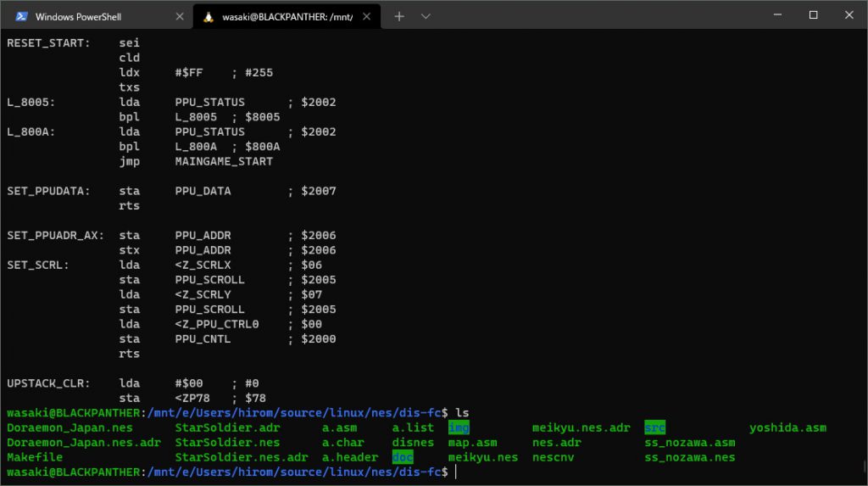Click the highlighted img directory

(x=459, y=427)
